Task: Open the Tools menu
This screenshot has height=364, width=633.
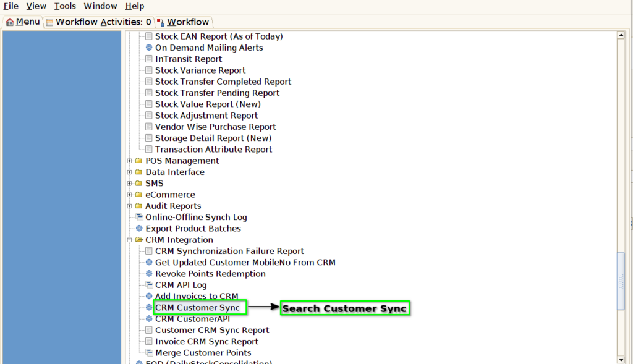Action: pyautogui.click(x=65, y=6)
